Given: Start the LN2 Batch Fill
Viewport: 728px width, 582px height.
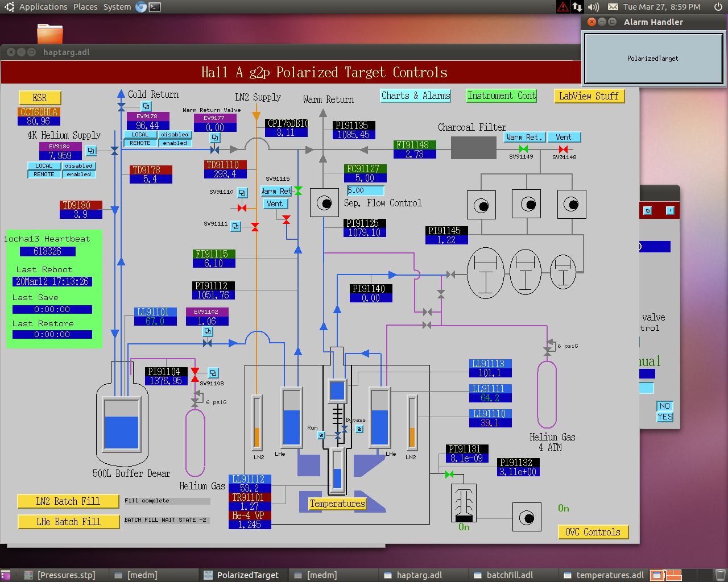Looking at the screenshot, I should [68, 501].
